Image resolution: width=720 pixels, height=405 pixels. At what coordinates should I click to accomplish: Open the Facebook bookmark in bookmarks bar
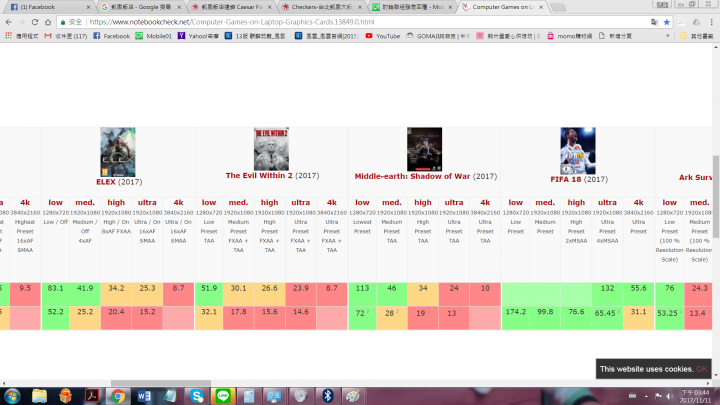click(112, 36)
